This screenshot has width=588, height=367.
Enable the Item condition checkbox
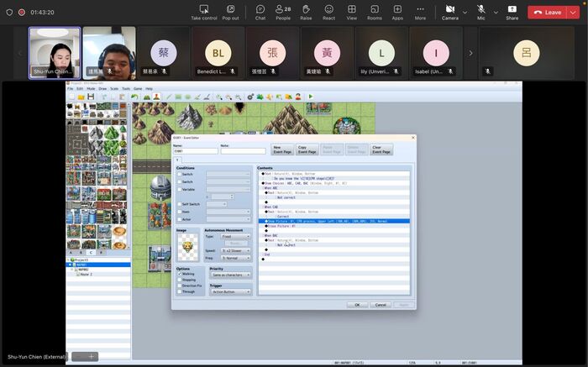pyautogui.click(x=180, y=212)
